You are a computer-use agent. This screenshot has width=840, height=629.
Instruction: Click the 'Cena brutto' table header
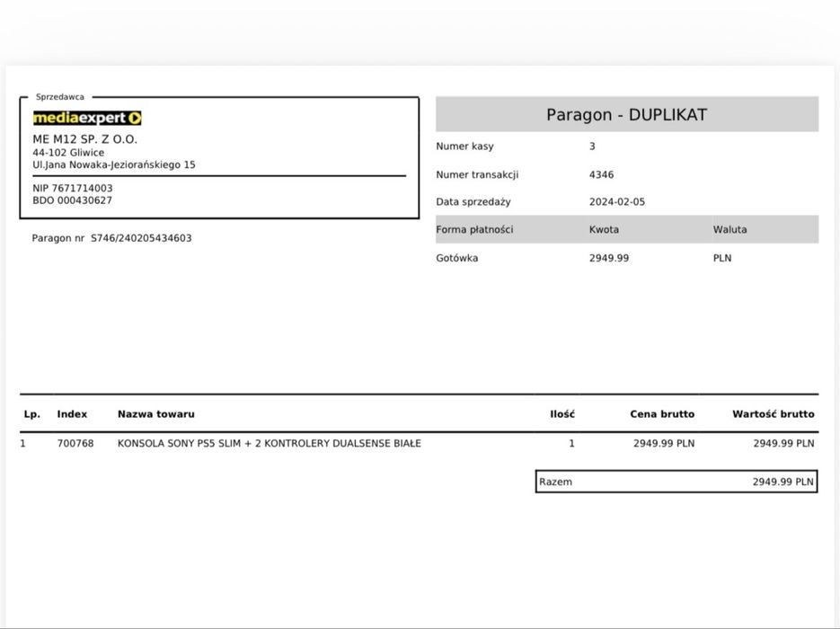[x=662, y=414]
